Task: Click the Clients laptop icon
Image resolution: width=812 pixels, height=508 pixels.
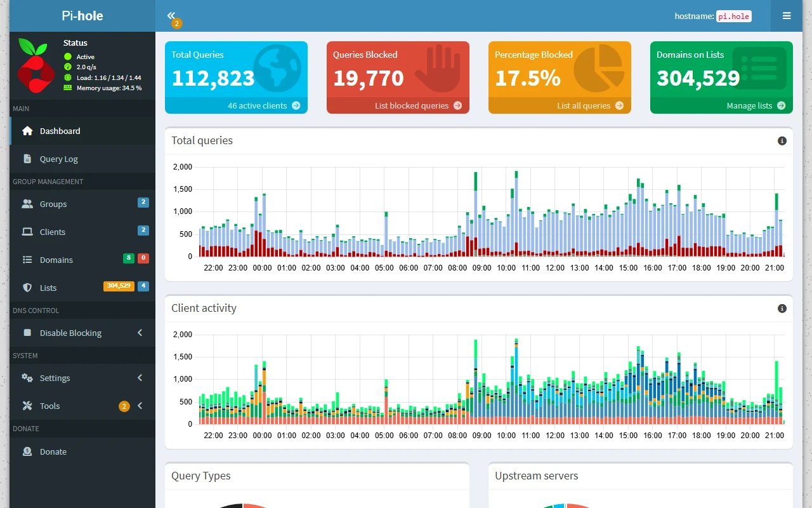Action: click(27, 232)
